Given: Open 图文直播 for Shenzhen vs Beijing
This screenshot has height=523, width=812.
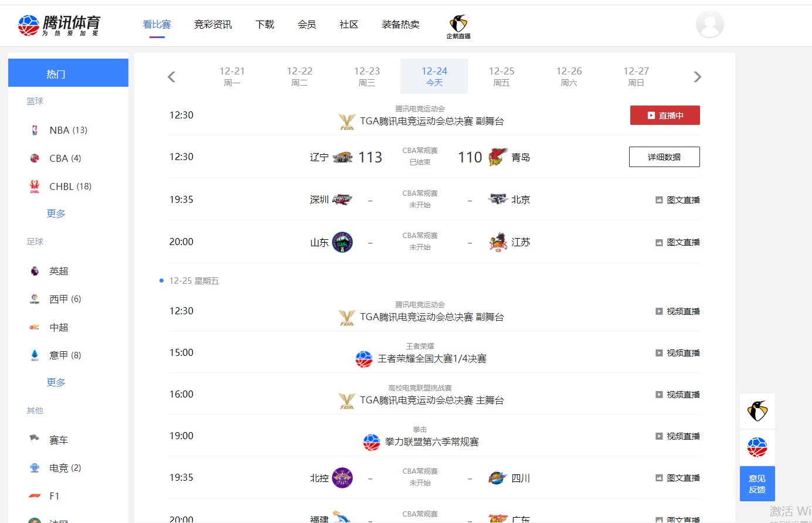Looking at the screenshot, I should pyautogui.click(x=678, y=200).
